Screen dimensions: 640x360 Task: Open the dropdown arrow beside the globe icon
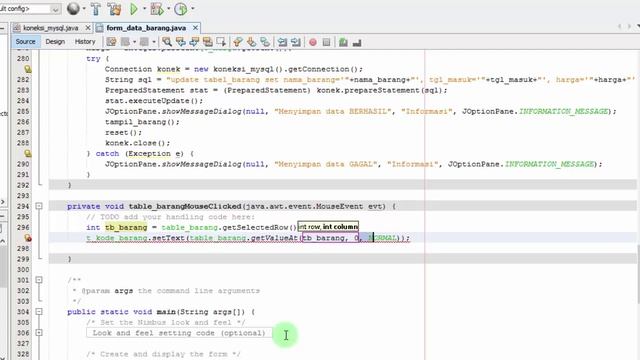click(84, 9)
